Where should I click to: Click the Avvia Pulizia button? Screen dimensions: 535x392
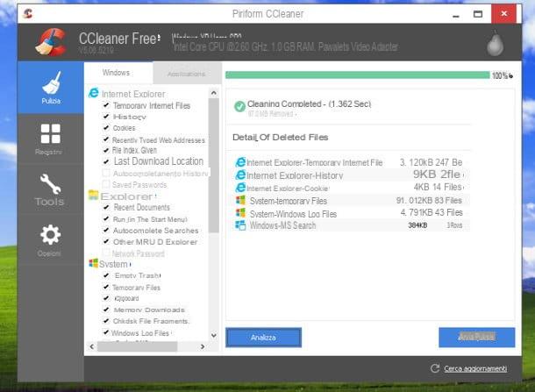point(476,338)
